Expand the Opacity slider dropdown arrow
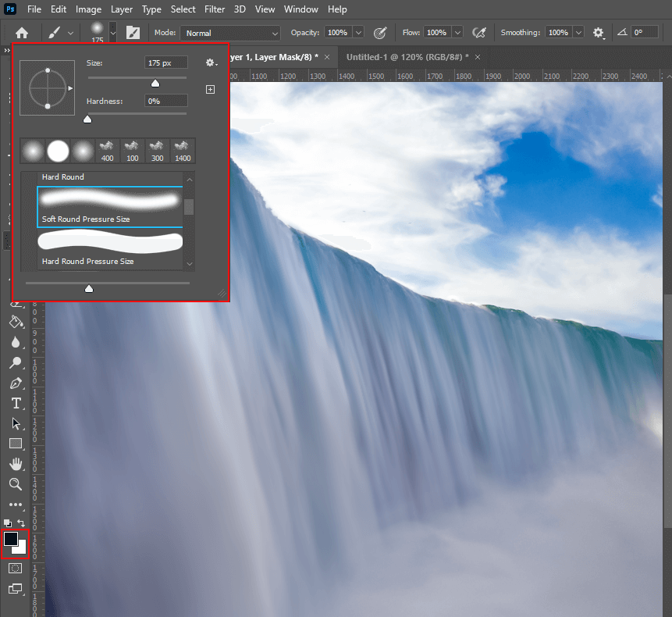Image resolution: width=672 pixels, height=617 pixels. click(359, 33)
